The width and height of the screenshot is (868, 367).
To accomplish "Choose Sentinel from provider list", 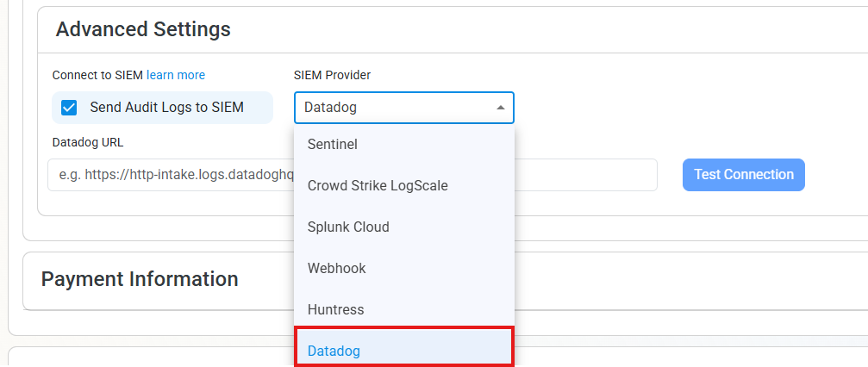I will tap(404, 145).
